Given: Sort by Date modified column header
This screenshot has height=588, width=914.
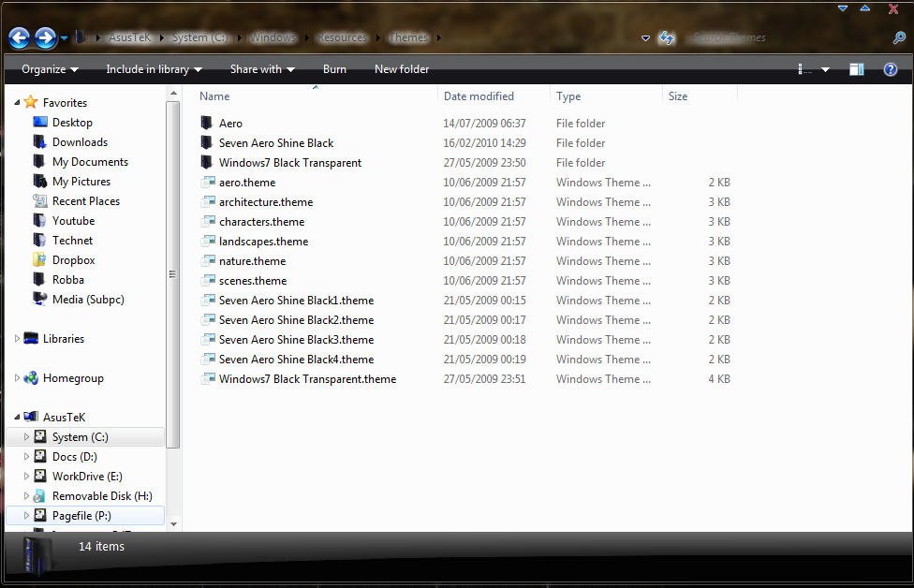Looking at the screenshot, I should [x=479, y=96].
